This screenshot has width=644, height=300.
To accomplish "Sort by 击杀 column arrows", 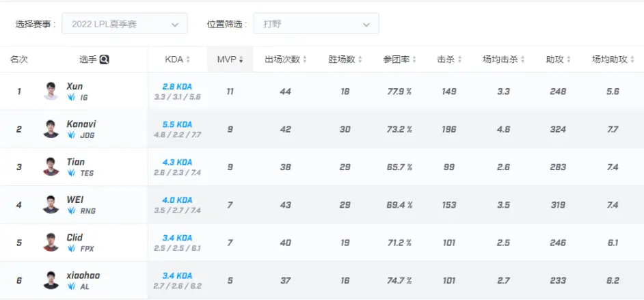I will (459, 59).
